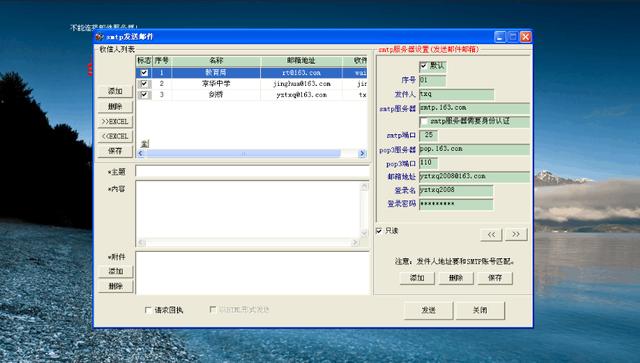Toggle checkbox for row 1 教育局
Image resolution: width=640 pixels, height=363 pixels.
(144, 73)
